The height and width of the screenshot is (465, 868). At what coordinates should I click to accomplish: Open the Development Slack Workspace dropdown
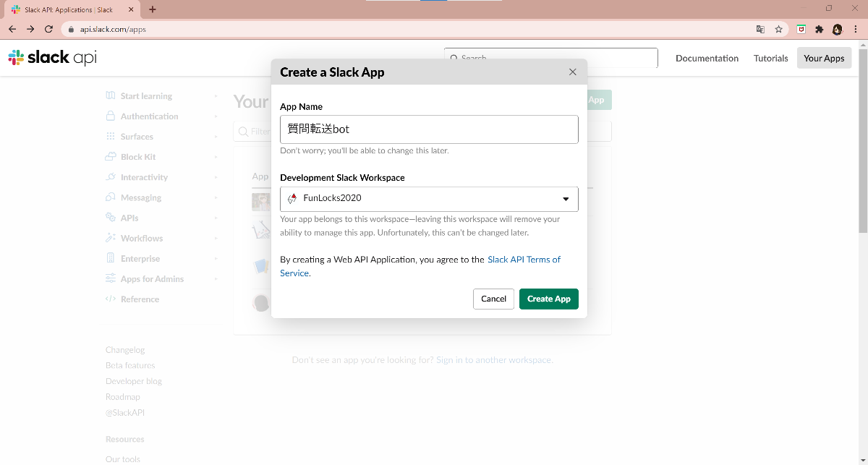pyautogui.click(x=429, y=199)
